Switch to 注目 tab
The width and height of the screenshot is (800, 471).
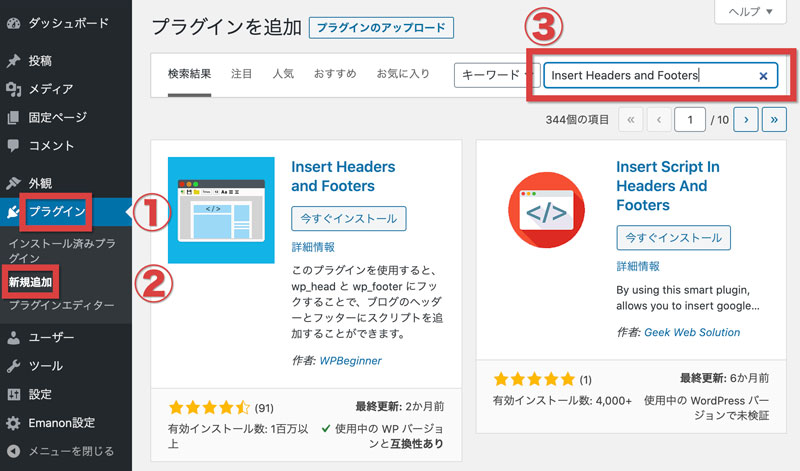(x=241, y=74)
